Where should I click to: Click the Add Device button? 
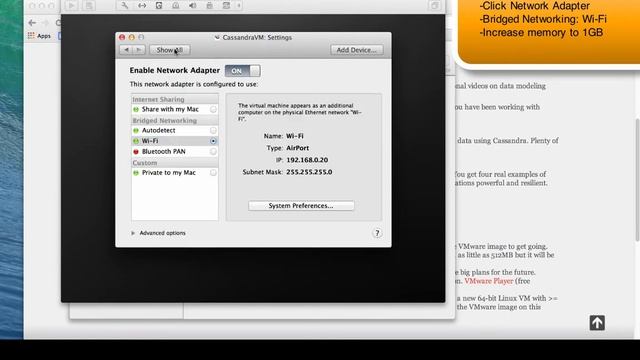357,50
